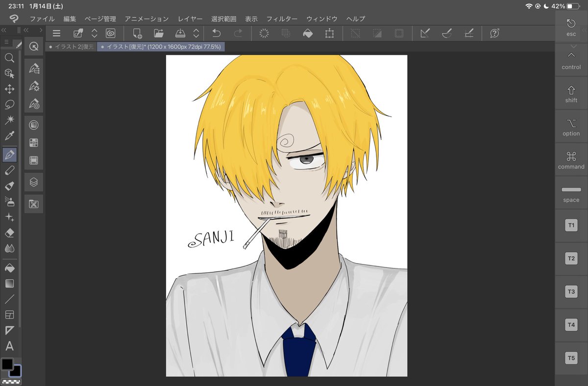Select the Figure line tool
The width and height of the screenshot is (588, 386).
9,299
